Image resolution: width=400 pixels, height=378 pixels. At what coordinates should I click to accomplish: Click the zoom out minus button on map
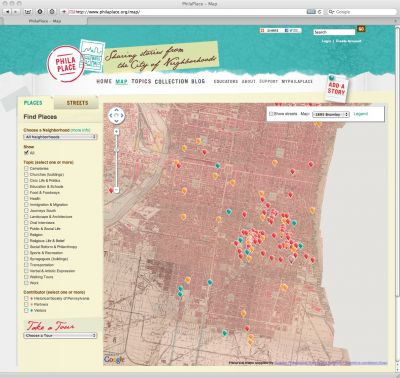click(116, 189)
